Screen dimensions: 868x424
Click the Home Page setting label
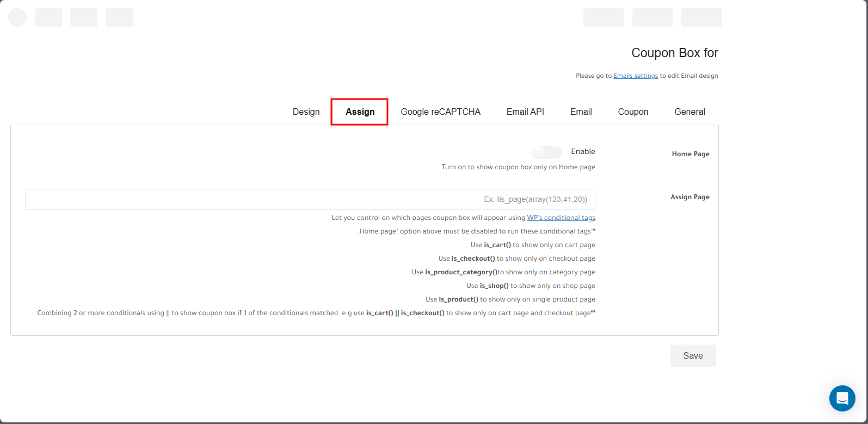(690, 154)
